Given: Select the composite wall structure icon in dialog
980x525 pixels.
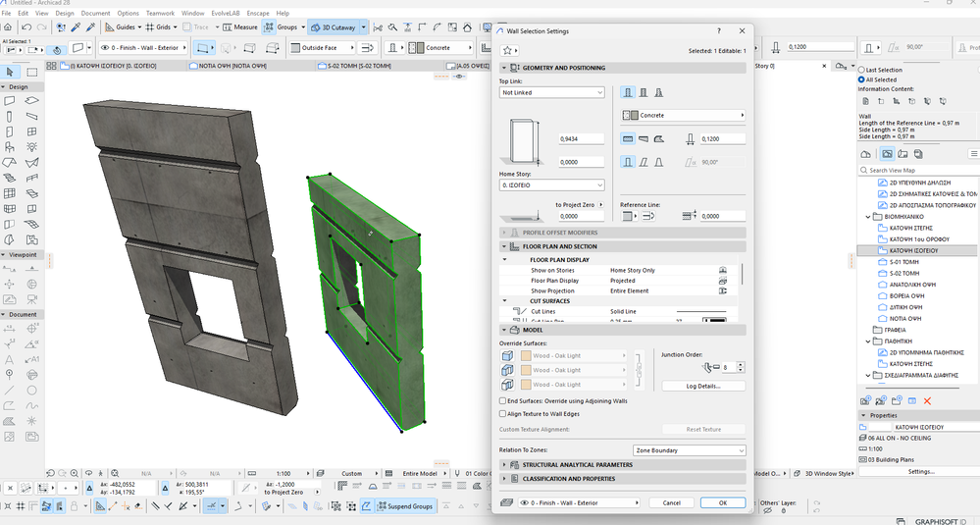Looking at the screenshot, I should click(x=644, y=92).
